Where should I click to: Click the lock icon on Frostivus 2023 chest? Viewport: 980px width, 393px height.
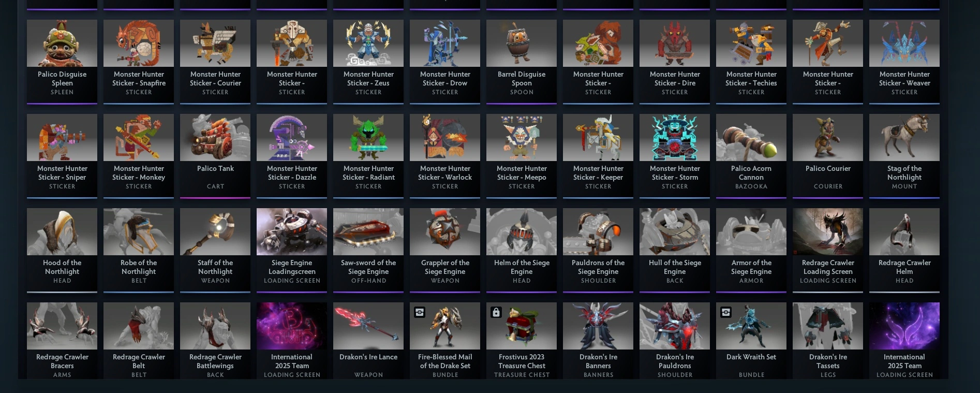(x=496, y=312)
